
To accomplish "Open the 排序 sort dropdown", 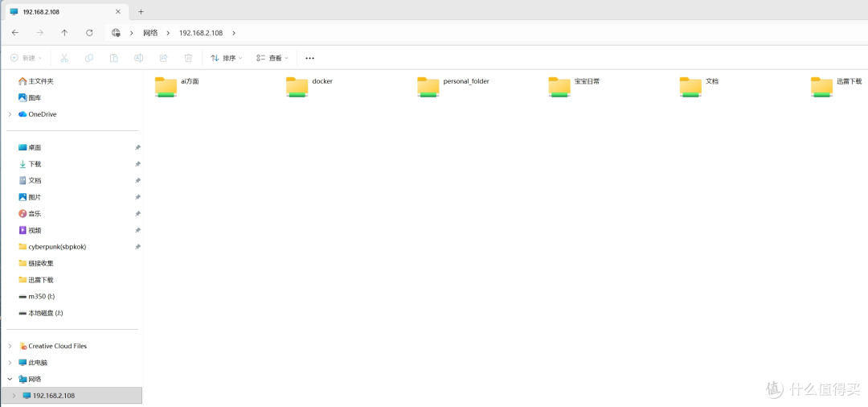I will coord(226,58).
